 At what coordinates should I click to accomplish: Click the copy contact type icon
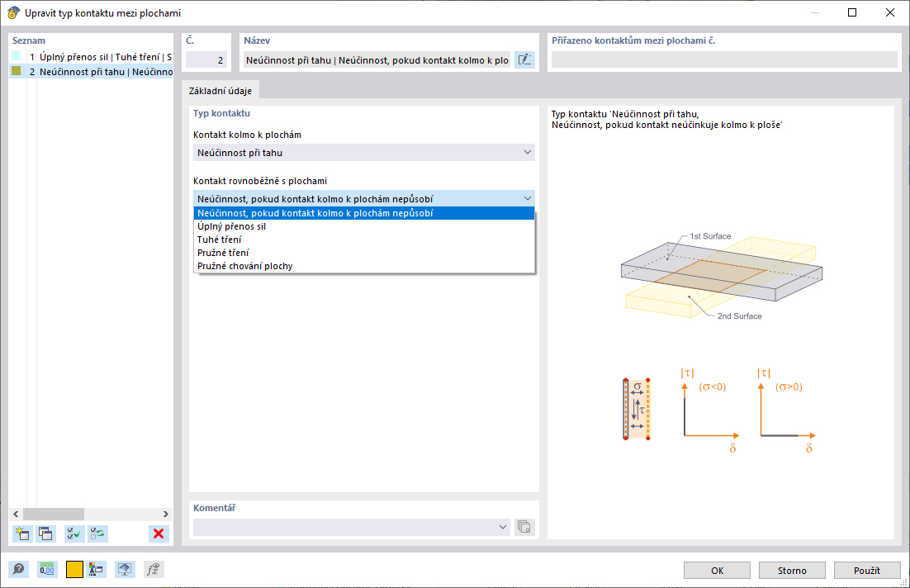(46, 533)
